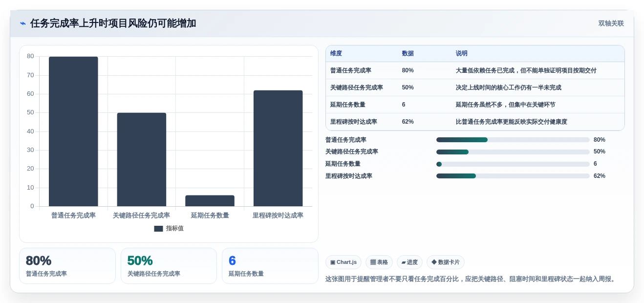Click the x-axis label 普通任务完成率
The height and width of the screenshot is (303, 644).
pyautogui.click(x=73, y=216)
